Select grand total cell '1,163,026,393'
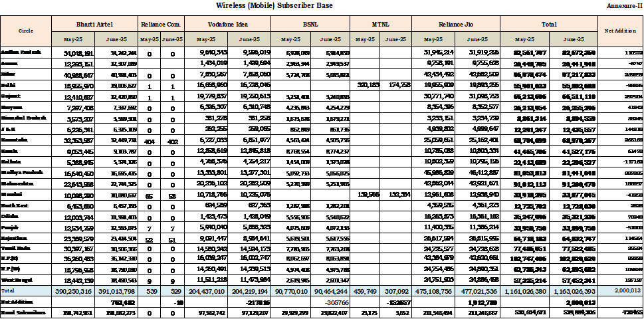 (574, 290)
